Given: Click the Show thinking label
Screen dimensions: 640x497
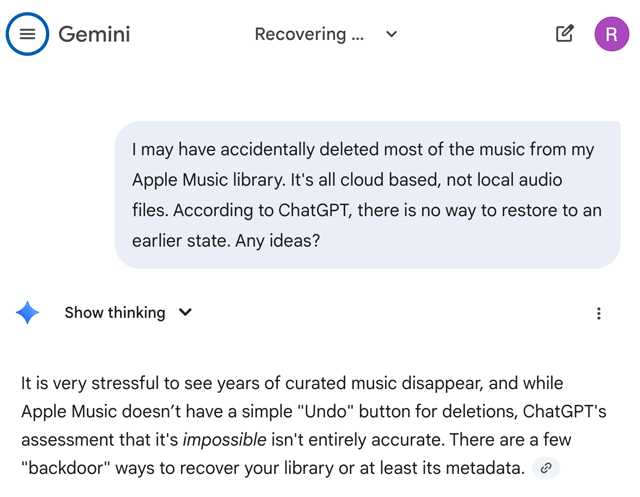Looking at the screenshot, I should click(x=115, y=312).
